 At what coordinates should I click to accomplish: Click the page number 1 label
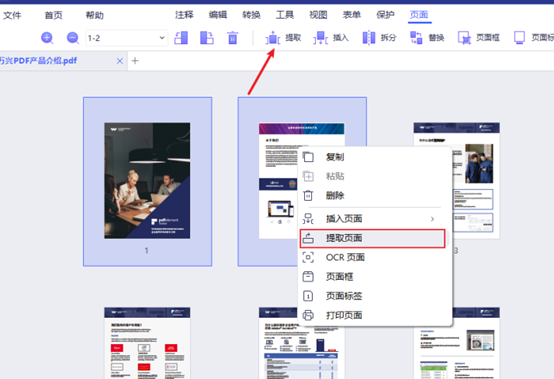147,250
